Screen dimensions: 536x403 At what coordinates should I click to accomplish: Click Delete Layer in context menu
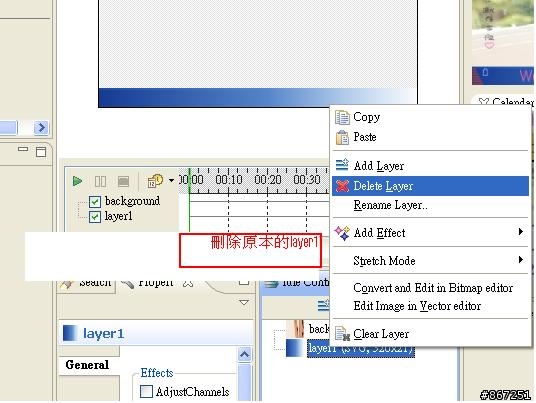pyautogui.click(x=430, y=186)
